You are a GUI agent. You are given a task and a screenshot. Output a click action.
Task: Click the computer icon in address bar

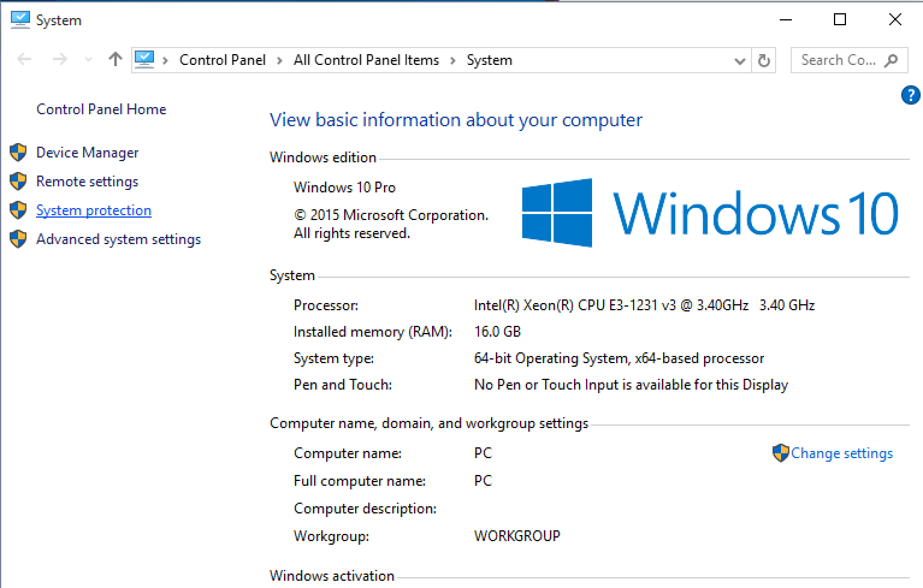(x=144, y=60)
